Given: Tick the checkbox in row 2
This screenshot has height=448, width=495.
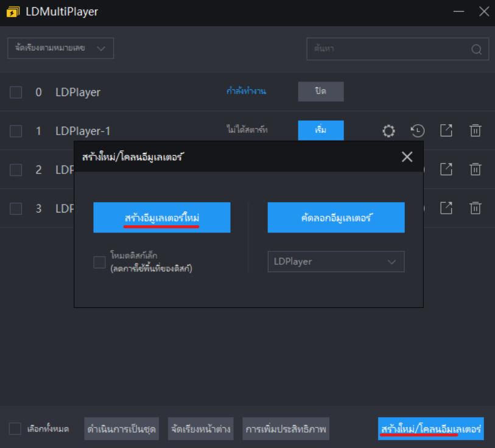Looking at the screenshot, I should (x=16, y=170).
